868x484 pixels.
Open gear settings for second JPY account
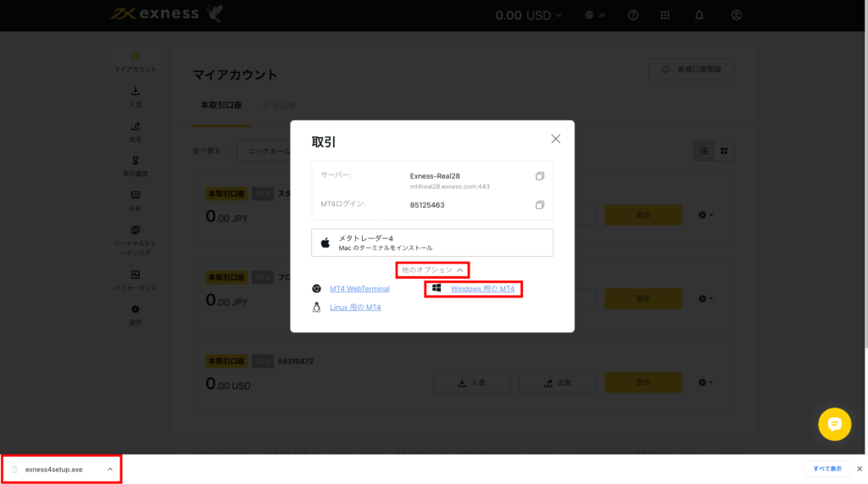point(704,298)
